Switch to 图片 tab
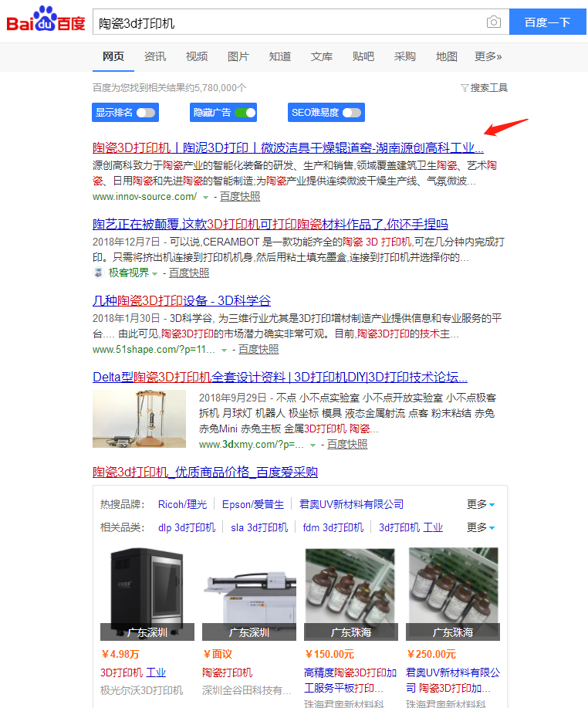The height and width of the screenshot is (708, 588). (x=238, y=56)
